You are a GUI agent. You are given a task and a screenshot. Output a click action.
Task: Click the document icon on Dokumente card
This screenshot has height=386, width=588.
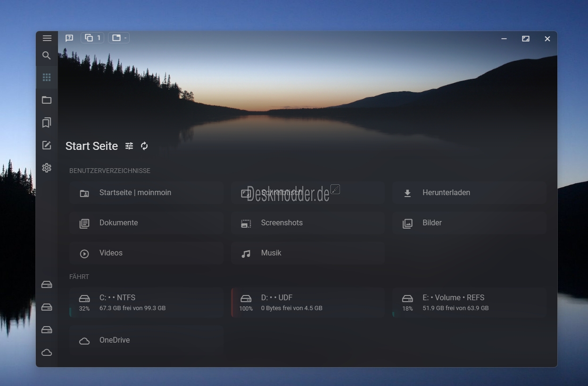pyautogui.click(x=84, y=224)
